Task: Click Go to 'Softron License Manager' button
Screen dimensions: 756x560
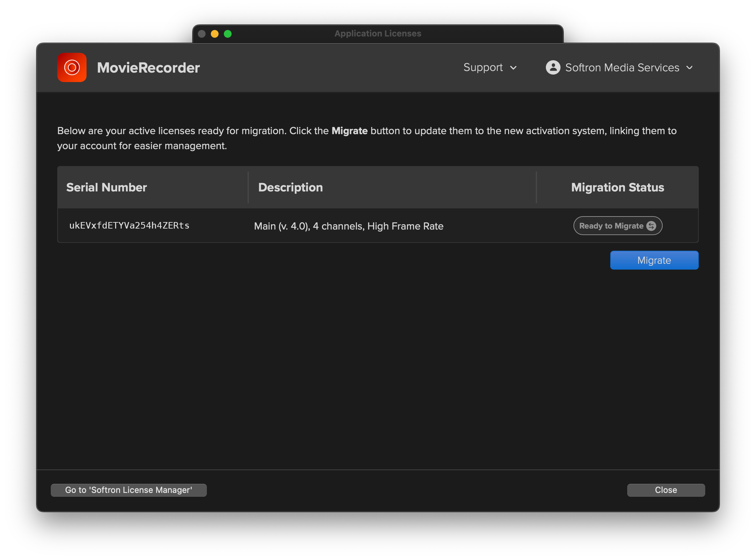Action: tap(129, 490)
